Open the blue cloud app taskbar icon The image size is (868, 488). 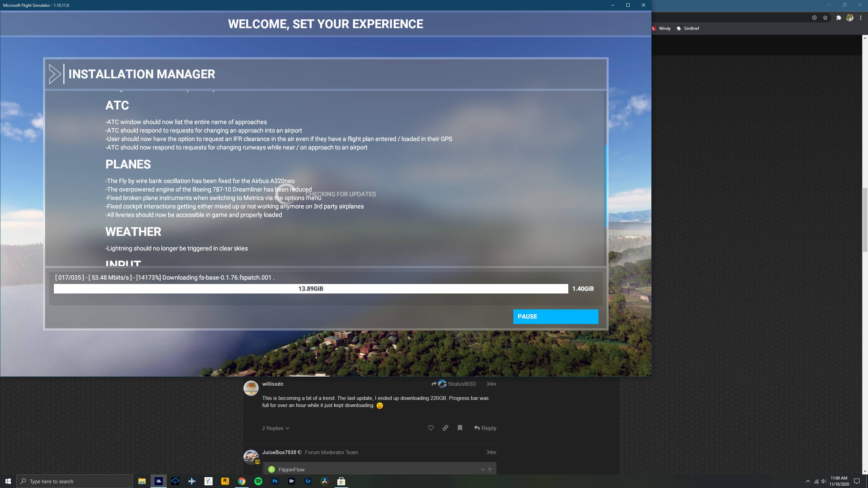click(175, 481)
